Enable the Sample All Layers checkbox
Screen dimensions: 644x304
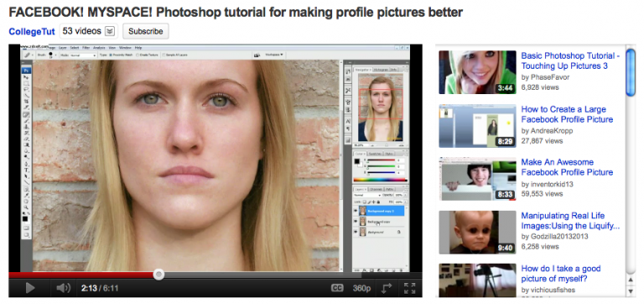164,55
